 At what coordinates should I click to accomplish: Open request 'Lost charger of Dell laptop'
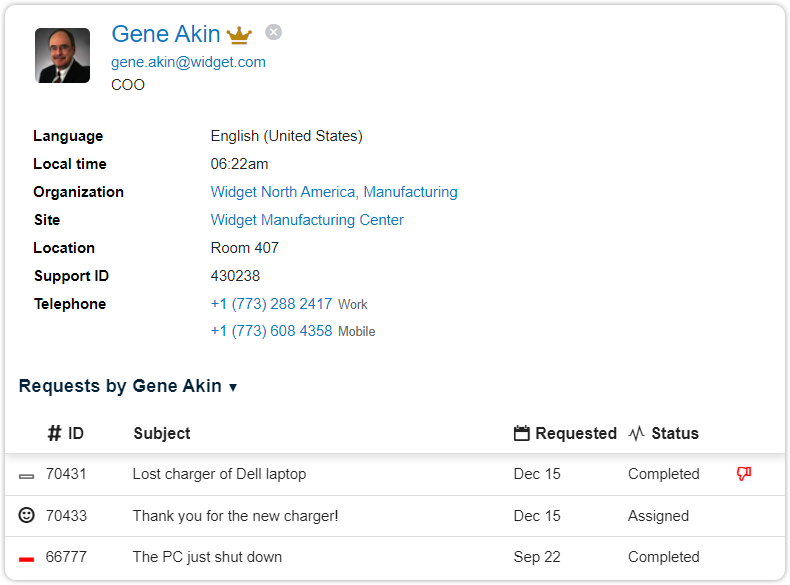[219, 474]
